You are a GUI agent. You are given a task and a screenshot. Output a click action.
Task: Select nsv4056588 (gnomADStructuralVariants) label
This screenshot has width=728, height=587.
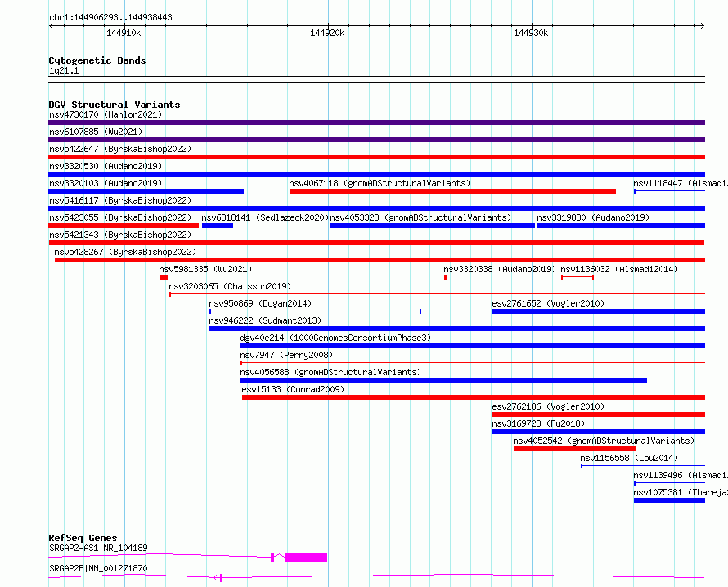tap(330, 372)
